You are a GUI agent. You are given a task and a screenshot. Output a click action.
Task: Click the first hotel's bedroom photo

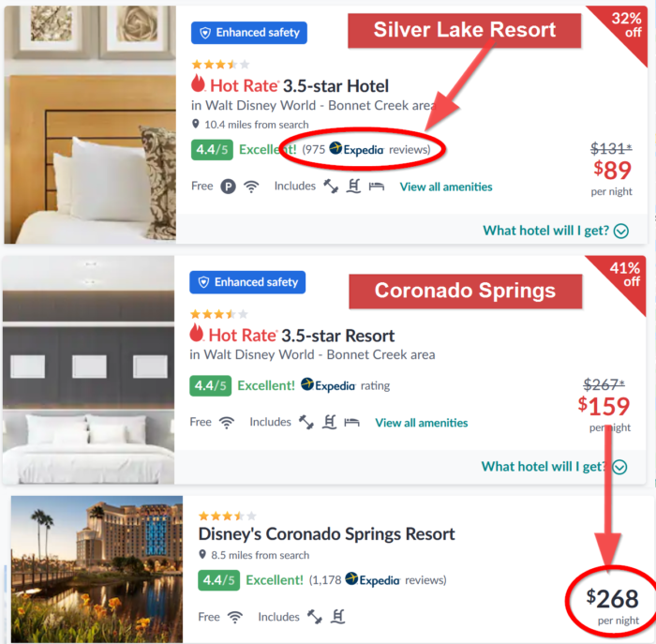(90, 125)
